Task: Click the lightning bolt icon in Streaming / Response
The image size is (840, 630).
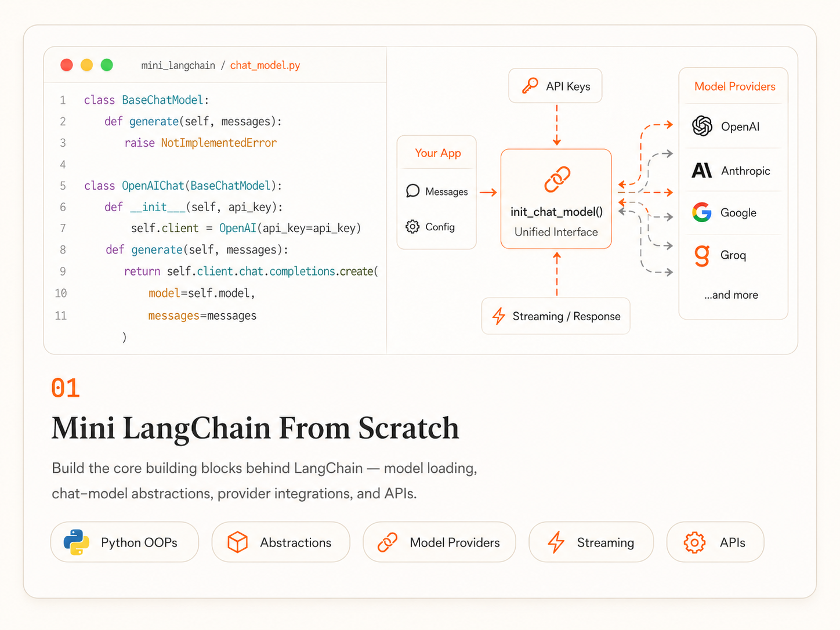Action: (498, 316)
